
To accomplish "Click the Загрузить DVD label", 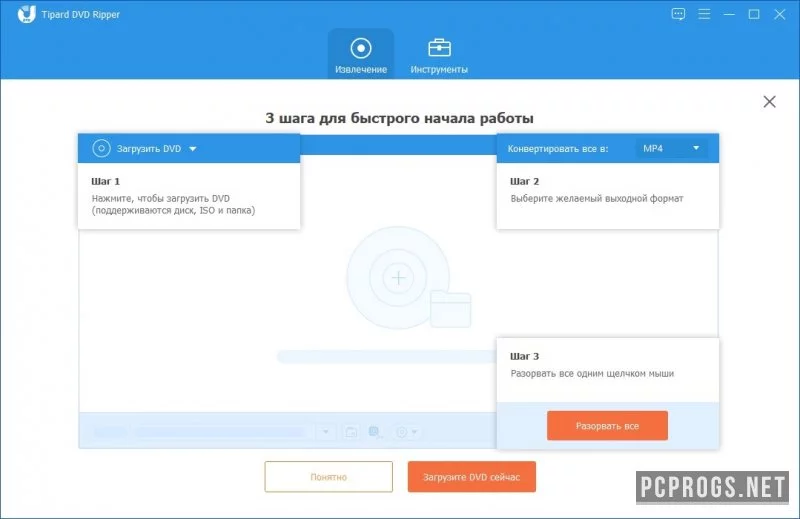I will click(x=149, y=149).
